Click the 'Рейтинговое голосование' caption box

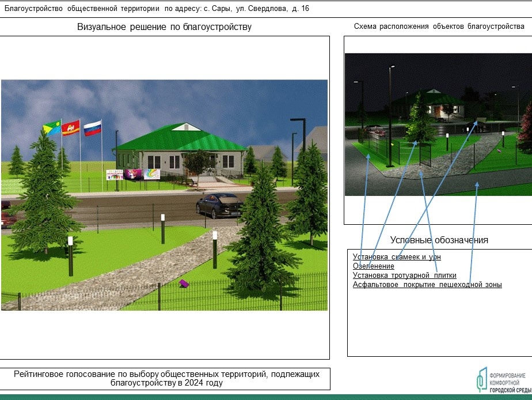(165, 379)
